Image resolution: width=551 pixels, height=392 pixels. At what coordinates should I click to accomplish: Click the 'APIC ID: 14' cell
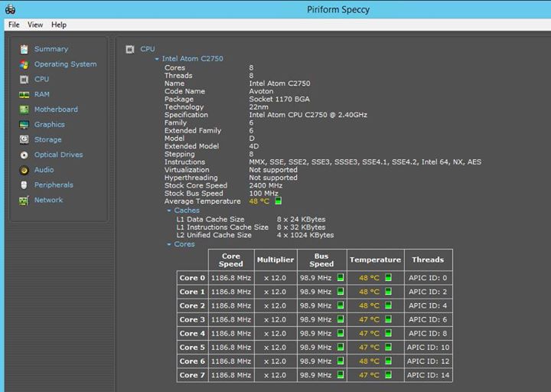pos(428,375)
